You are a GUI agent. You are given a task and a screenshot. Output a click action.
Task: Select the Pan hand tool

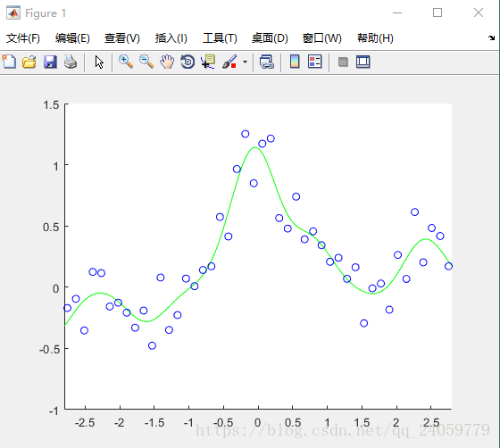[167, 62]
